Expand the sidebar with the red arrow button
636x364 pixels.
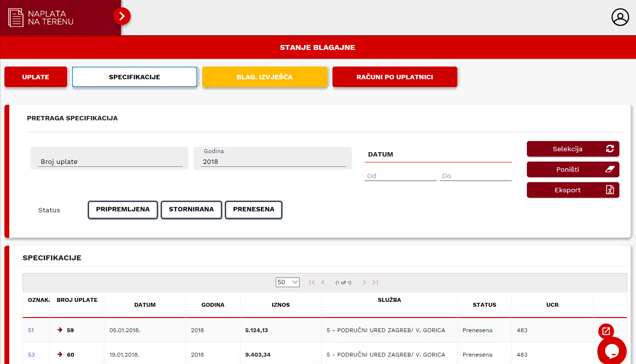pos(122,17)
